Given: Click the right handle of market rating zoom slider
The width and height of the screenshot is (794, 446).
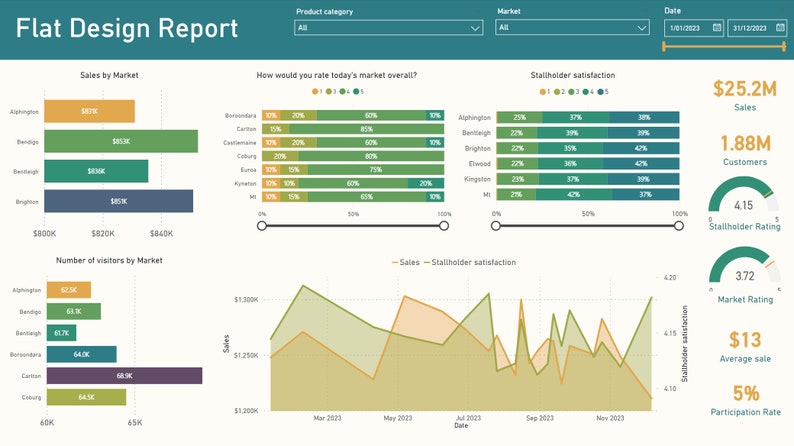Looking at the screenshot, I should pyautogui.click(x=444, y=226).
